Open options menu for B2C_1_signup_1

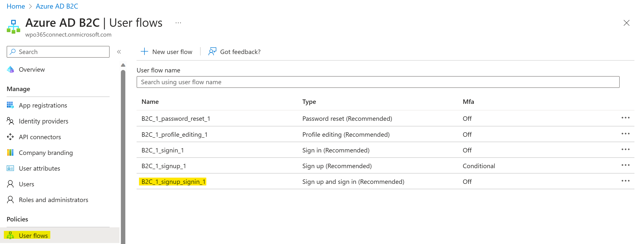tap(626, 165)
